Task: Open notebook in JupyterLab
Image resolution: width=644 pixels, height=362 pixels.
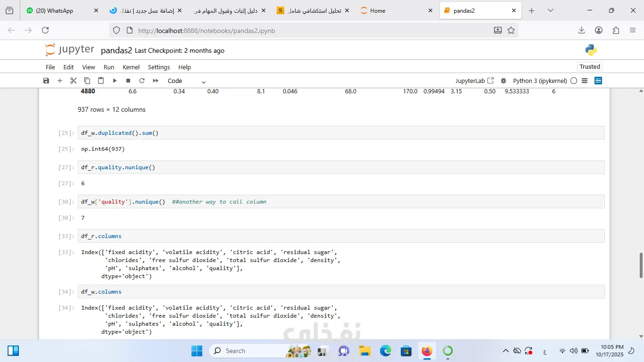Action: coord(474,81)
